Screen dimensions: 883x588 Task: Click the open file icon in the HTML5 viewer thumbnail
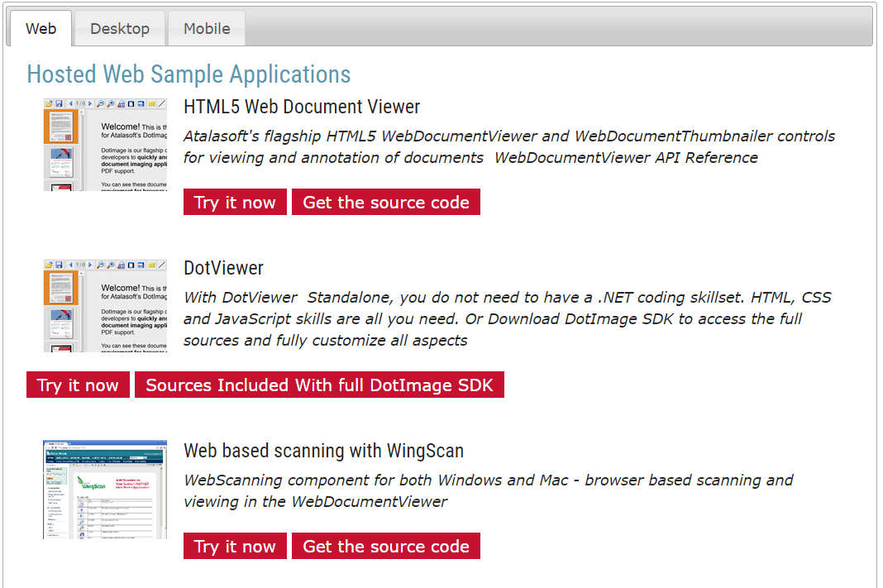[x=48, y=103]
